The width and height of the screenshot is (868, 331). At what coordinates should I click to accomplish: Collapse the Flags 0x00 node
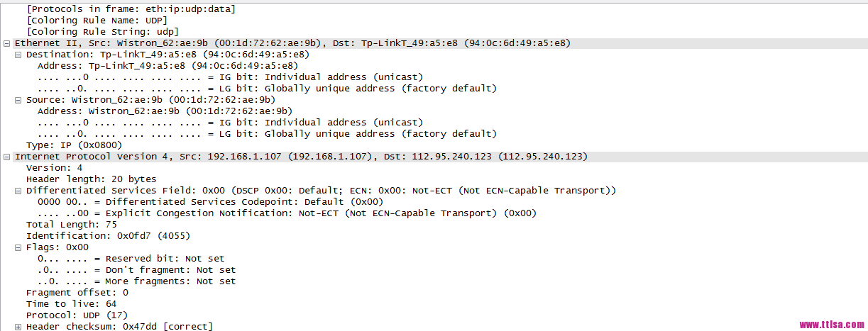pos(18,247)
